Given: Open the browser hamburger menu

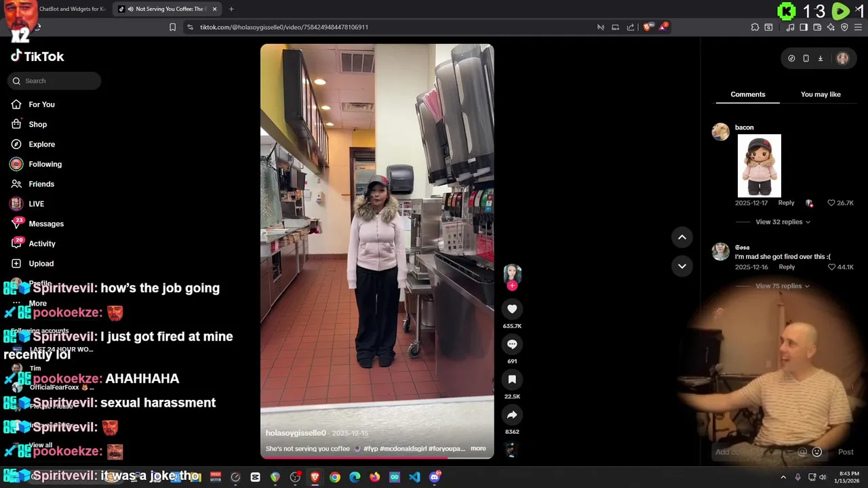Looking at the screenshot, I should tap(858, 27).
